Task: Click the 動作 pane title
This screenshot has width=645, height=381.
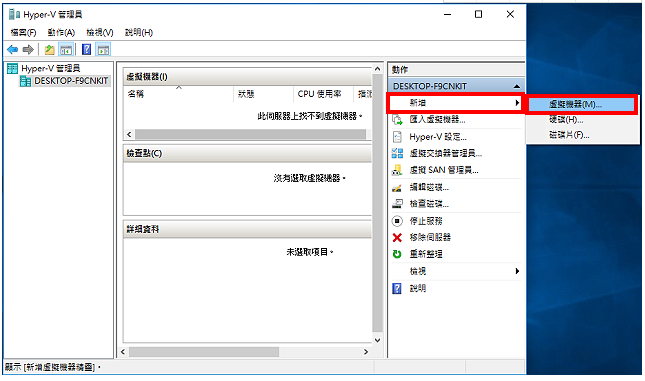Action: [x=399, y=70]
